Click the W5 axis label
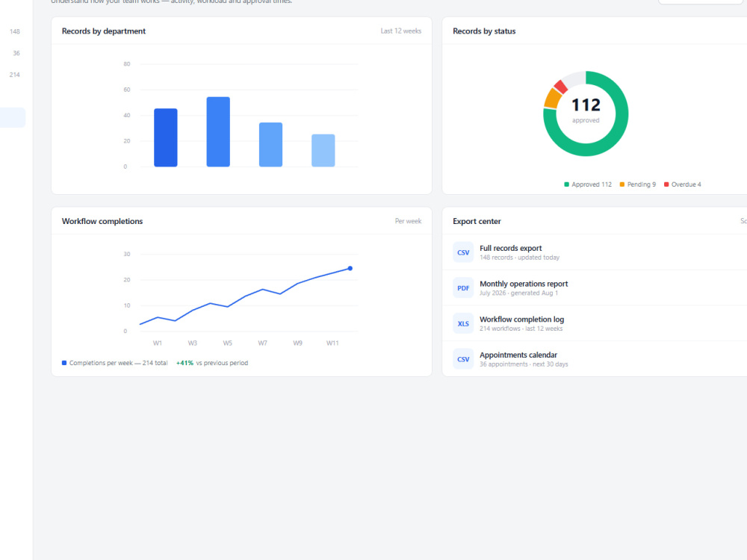This screenshot has height=560, width=747. tap(228, 343)
